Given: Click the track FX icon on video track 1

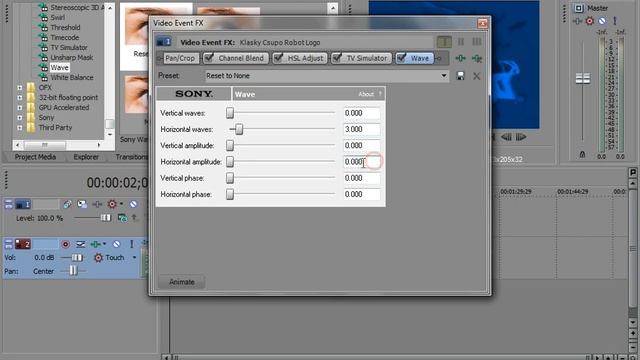Looking at the screenshot, I should coord(97,204).
